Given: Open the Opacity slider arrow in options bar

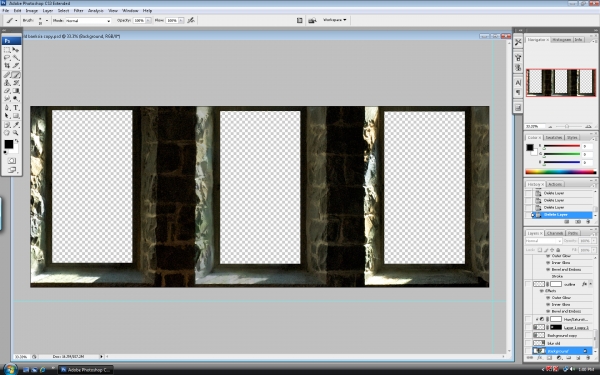Looking at the screenshot, I should coord(148,21).
